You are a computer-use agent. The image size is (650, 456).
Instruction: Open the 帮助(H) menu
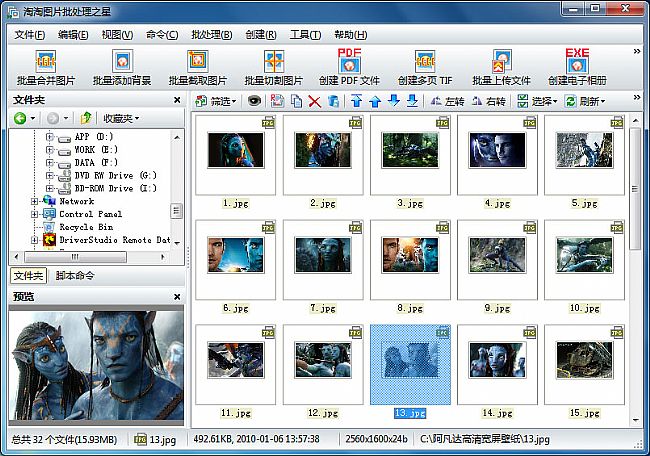pos(351,35)
